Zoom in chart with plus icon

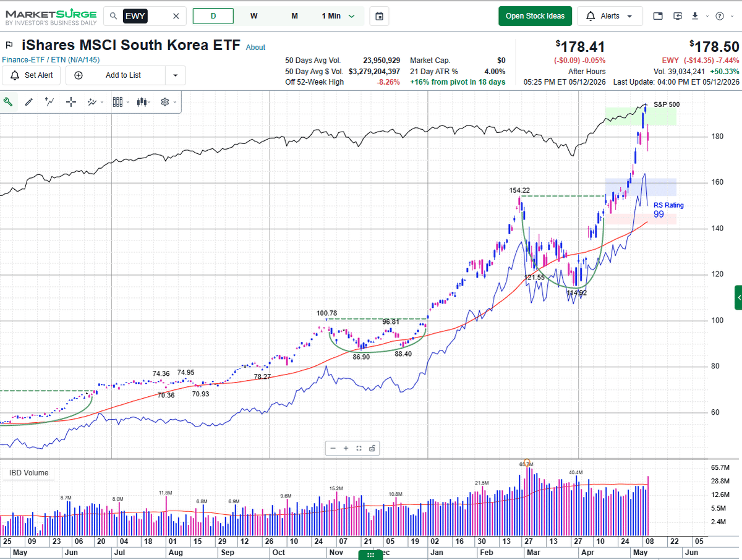346,449
